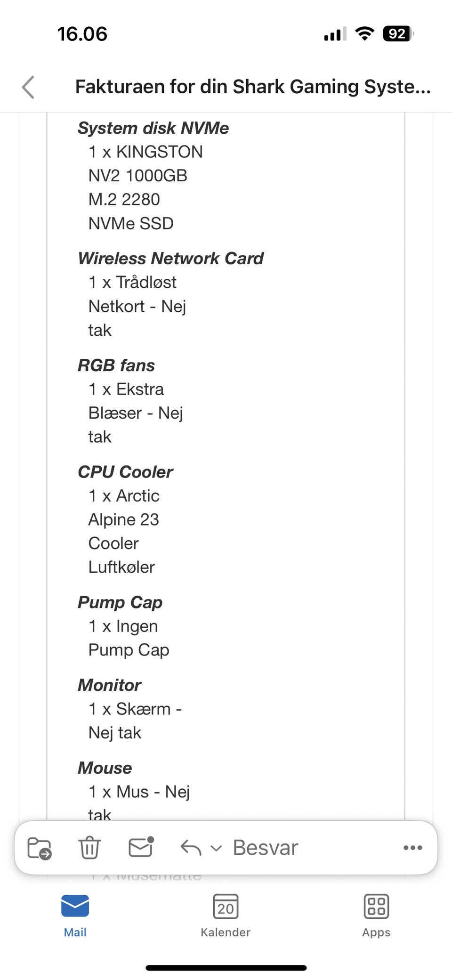452x980 pixels.
Task: Move email to folder icon
Action: [x=40, y=848]
